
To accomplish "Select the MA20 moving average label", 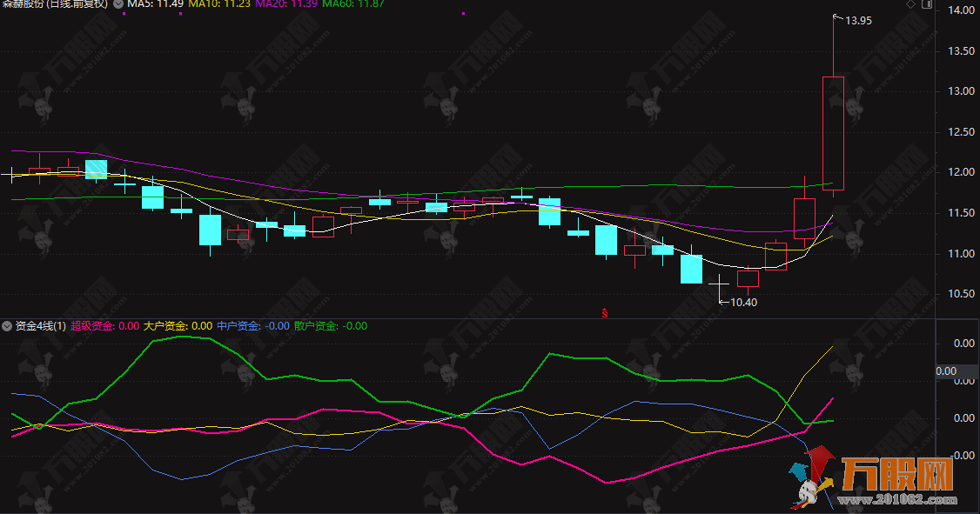I will (x=287, y=5).
